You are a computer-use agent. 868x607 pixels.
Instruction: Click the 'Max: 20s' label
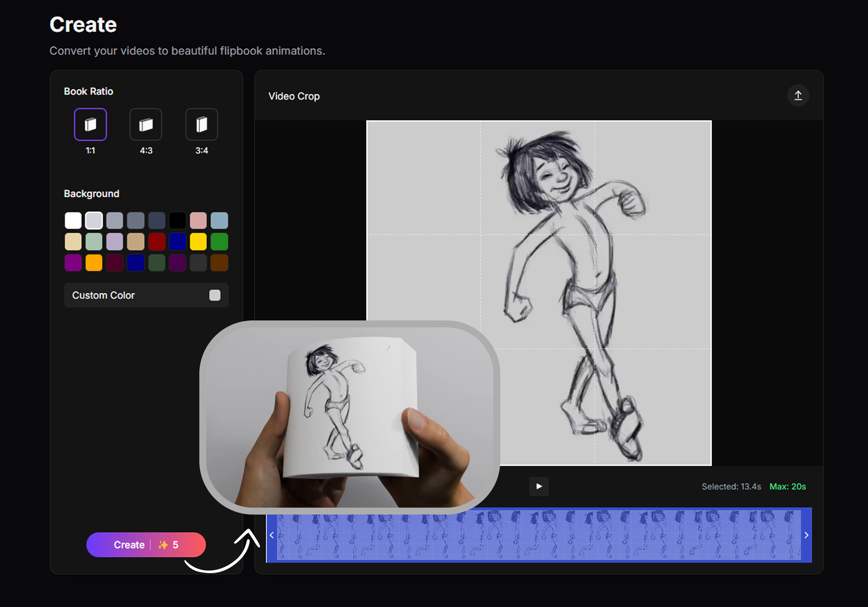pyautogui.click(x=787, y=486)
